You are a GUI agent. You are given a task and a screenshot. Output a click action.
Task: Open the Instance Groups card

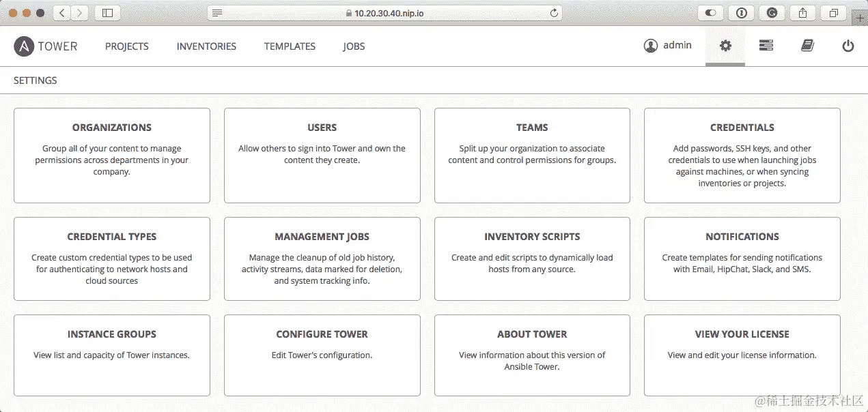coord(112,355)
